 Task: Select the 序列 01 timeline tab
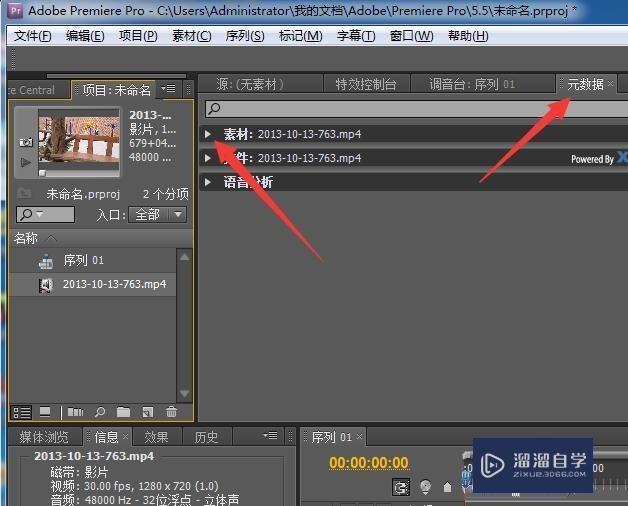point(332,437)
